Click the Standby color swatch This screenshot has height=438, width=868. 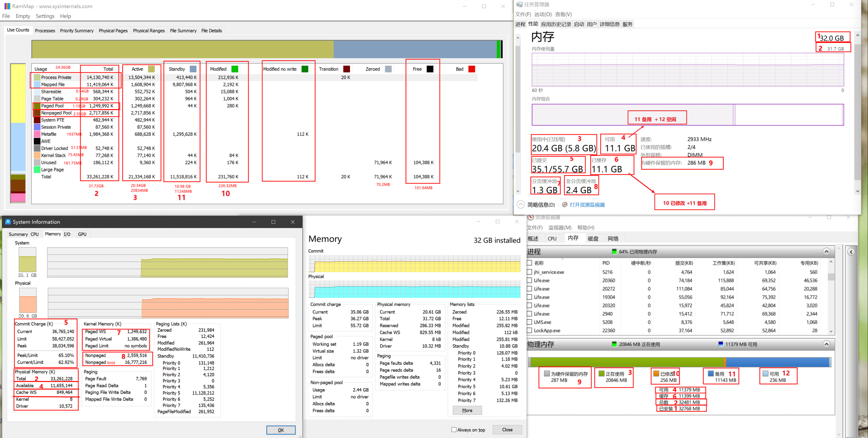click(x=193, y=69)
